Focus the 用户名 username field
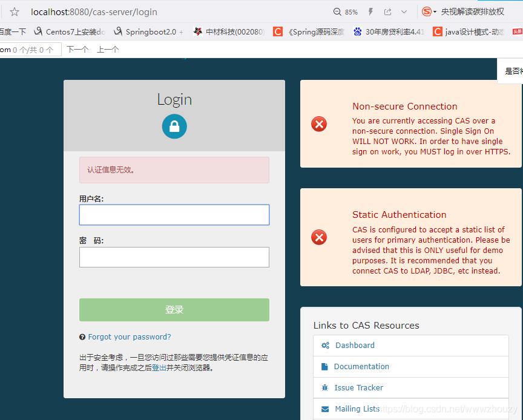 (x=174, y=215)
